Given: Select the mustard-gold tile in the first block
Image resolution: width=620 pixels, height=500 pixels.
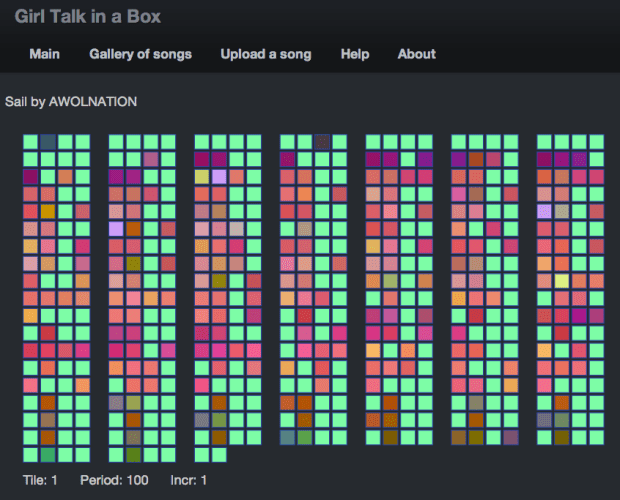Looking at the screenshot, I should coord(48,211).
